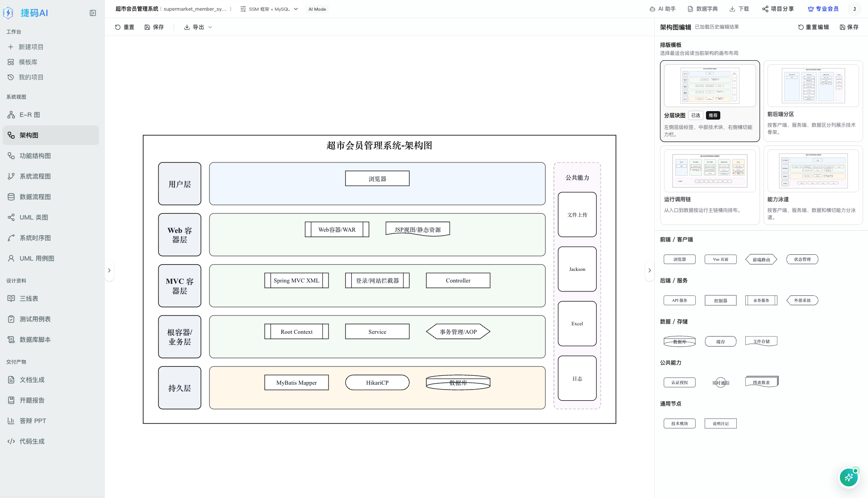Select the 前后端分区 layout template
This screenshot has width=868, height=498.
point(813,101)
